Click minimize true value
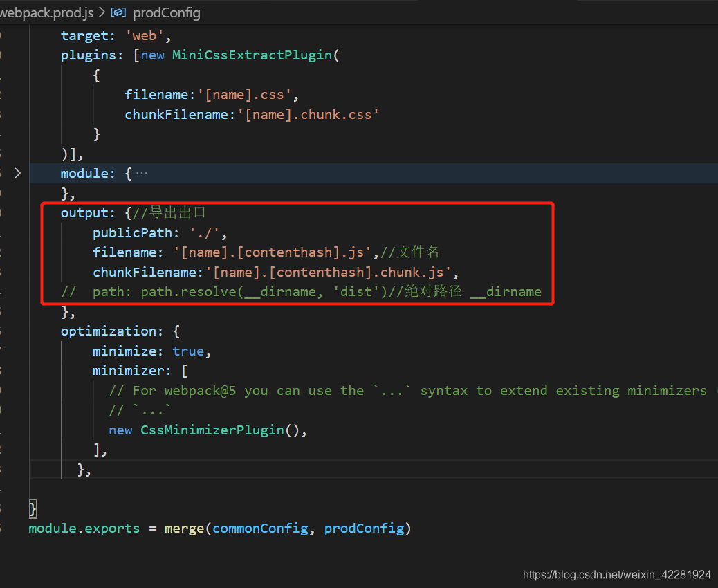The image size is (718, 588). coord(188,351)
